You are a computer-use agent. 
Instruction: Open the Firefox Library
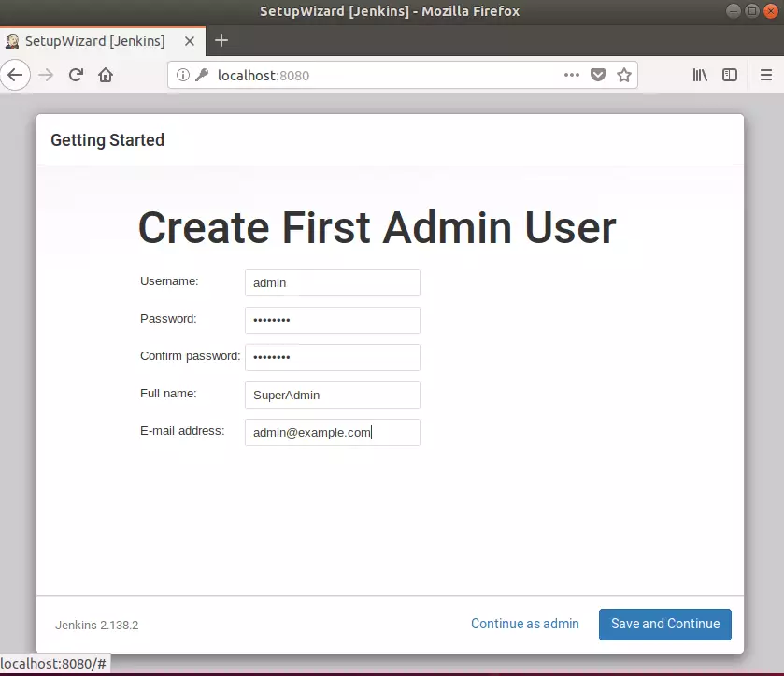[x=700, y=75]
